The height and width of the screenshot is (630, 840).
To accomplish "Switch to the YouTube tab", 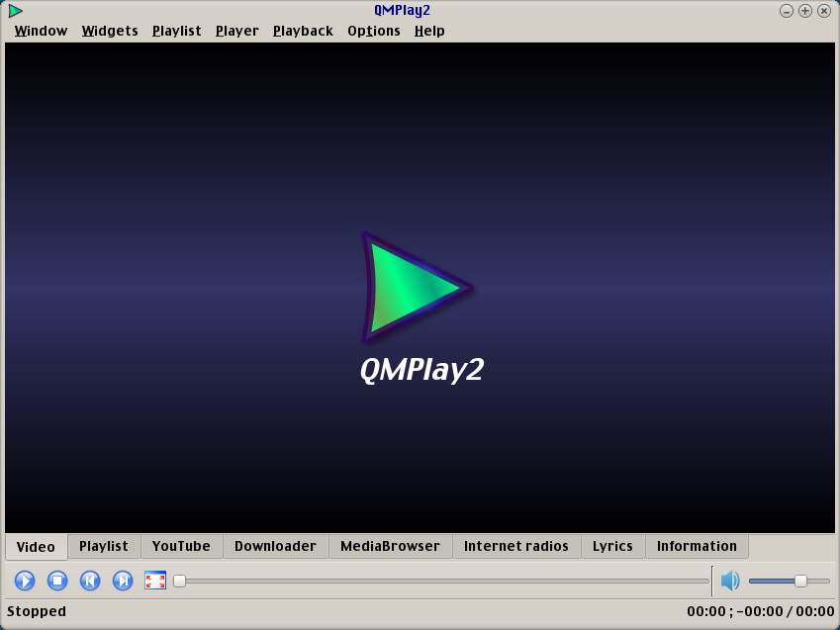I will [x=181, y=546].
